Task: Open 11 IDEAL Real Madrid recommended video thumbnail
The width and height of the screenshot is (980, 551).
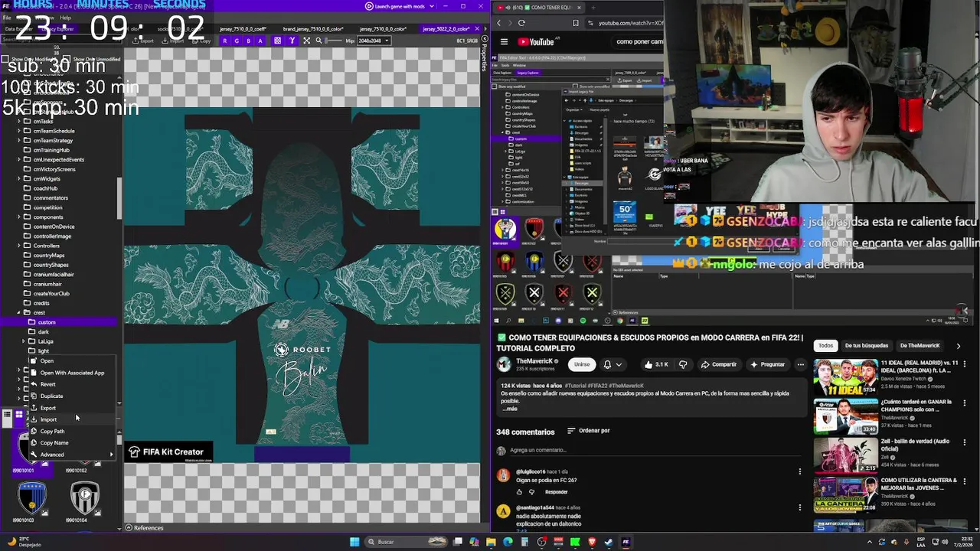Action: [845, 376]
